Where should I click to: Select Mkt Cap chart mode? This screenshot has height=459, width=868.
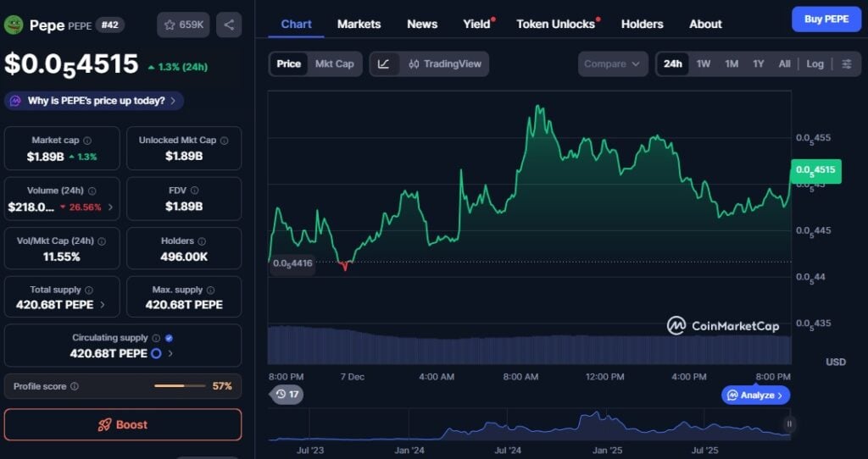click(x=334, y=64)
